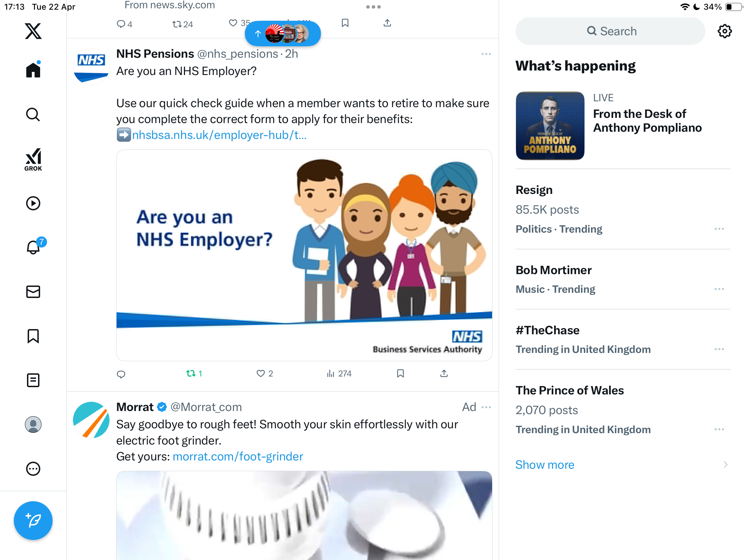
Task: Open Bookmarks from the sidebar
Action: (x=33, y=336)
